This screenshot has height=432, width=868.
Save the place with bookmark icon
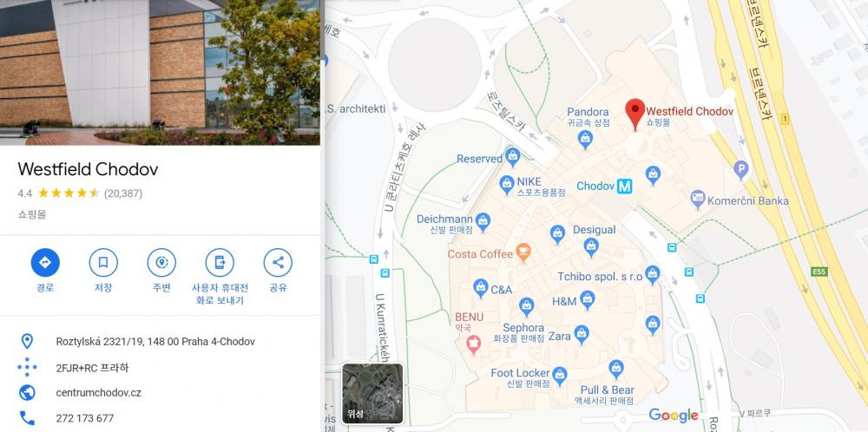[x=103, y=263]
